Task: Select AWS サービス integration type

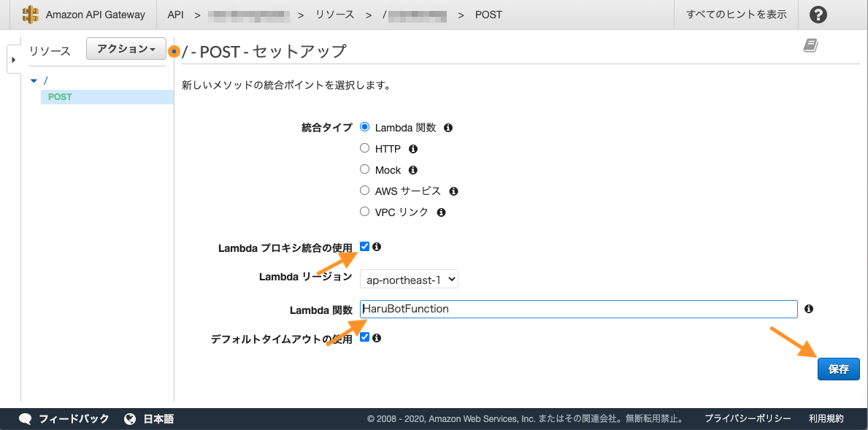Action: tap(364, 191)
